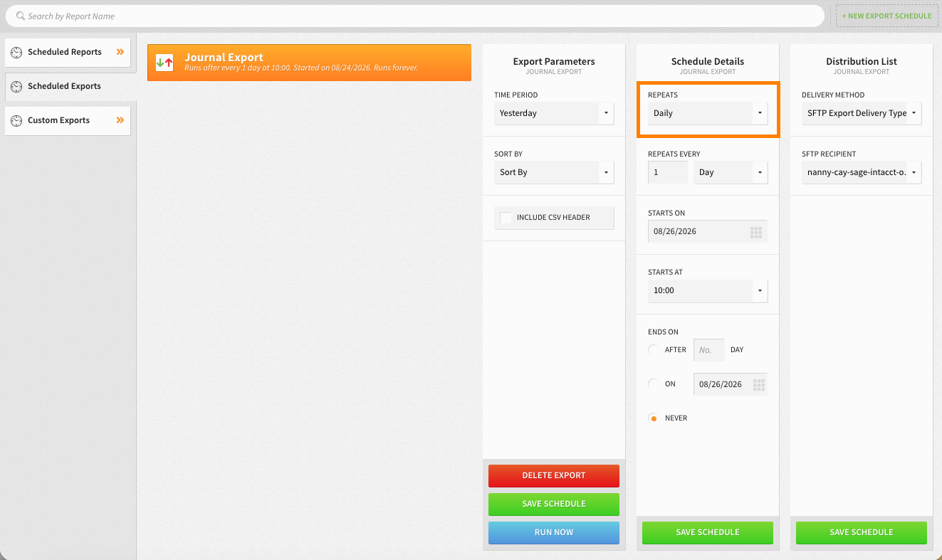Open the Delivery Method dropdown
The image size is (942, 560).
point(862,113)
